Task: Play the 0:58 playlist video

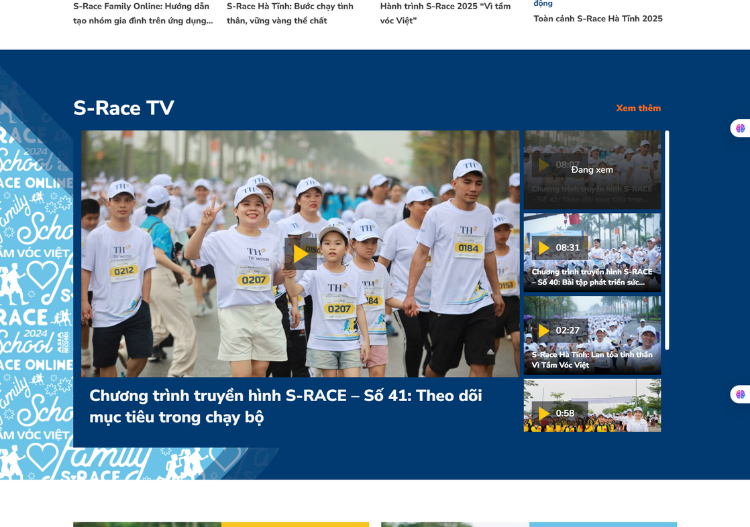Action: 543,413
